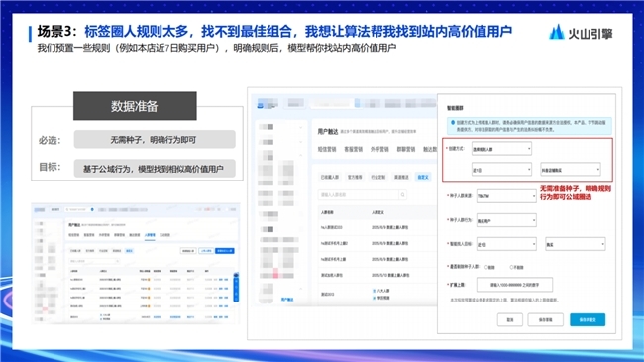Screen dimensions: 644x362
Task: Select the second radio option for seed audience exclusion
Action: (512, 267)
